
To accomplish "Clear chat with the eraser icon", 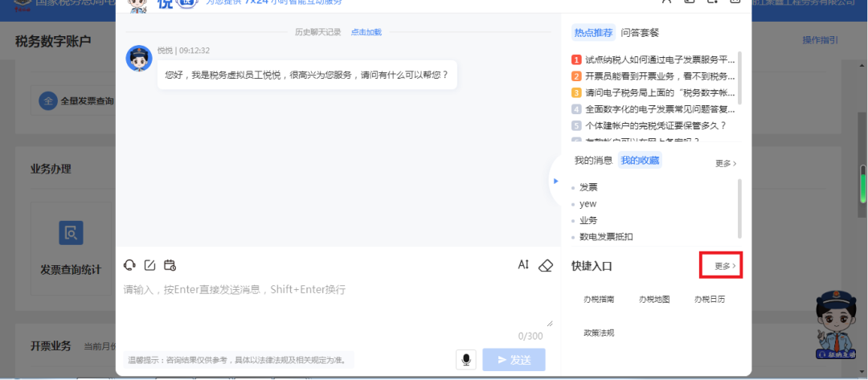I will tap(546, 265).
